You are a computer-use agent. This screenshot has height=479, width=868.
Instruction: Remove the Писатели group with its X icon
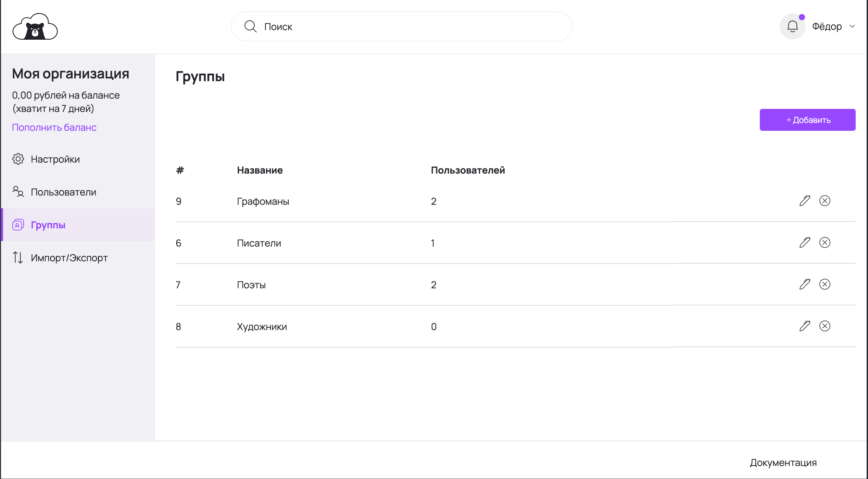click(x=825, y=242)
